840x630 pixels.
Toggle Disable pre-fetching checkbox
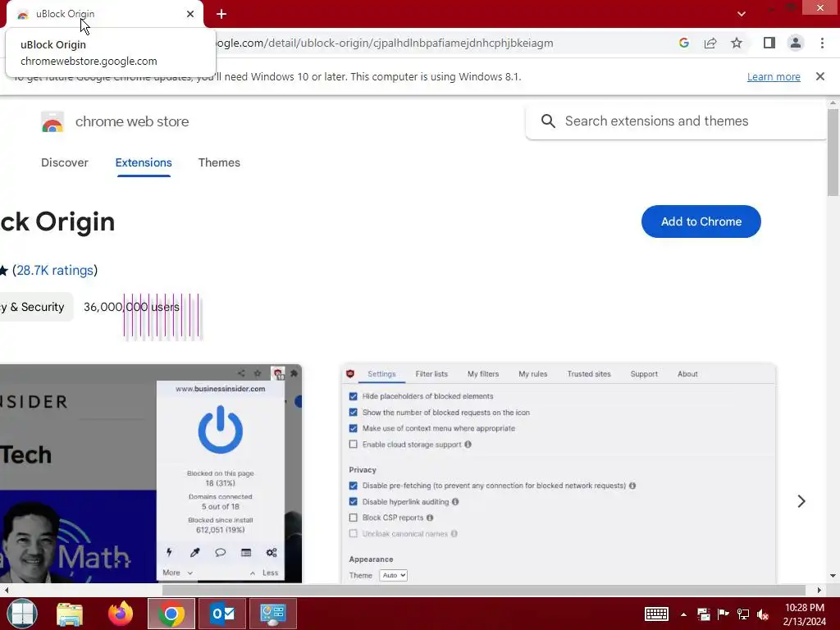(x=353, y=486)
